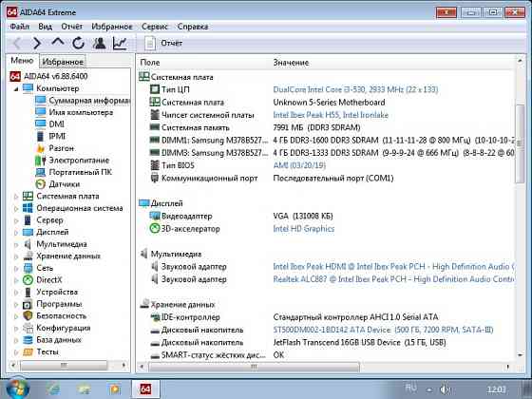Open the Сервис menu
Image resolution: width=532 pixels, height=399 pixels.
point(155,27)
